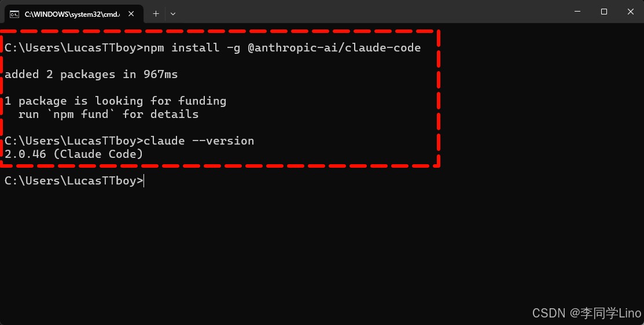Expand the new tab profile dropdown
Viewport: 644px width, 325px height.
click(173, 14)
